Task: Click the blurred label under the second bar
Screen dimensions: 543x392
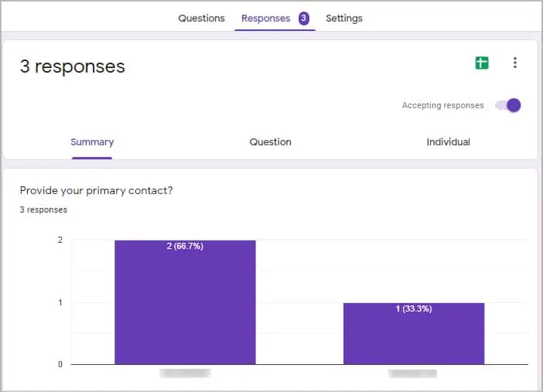Action: (412, 373)
